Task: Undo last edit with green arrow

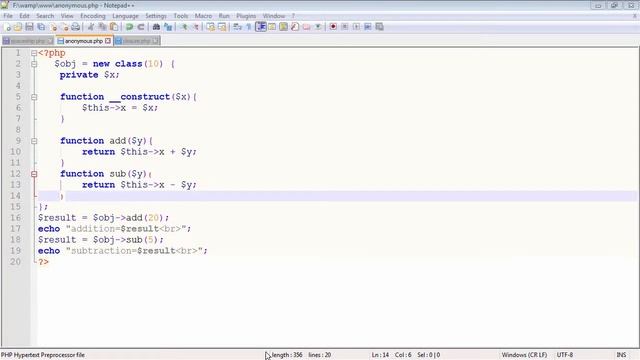Action: pos(129,27)
